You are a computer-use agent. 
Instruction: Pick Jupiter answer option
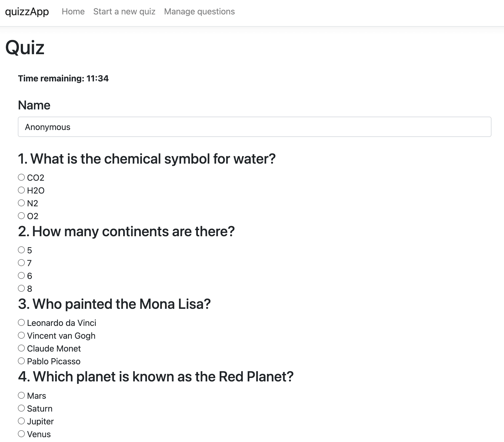21,421
